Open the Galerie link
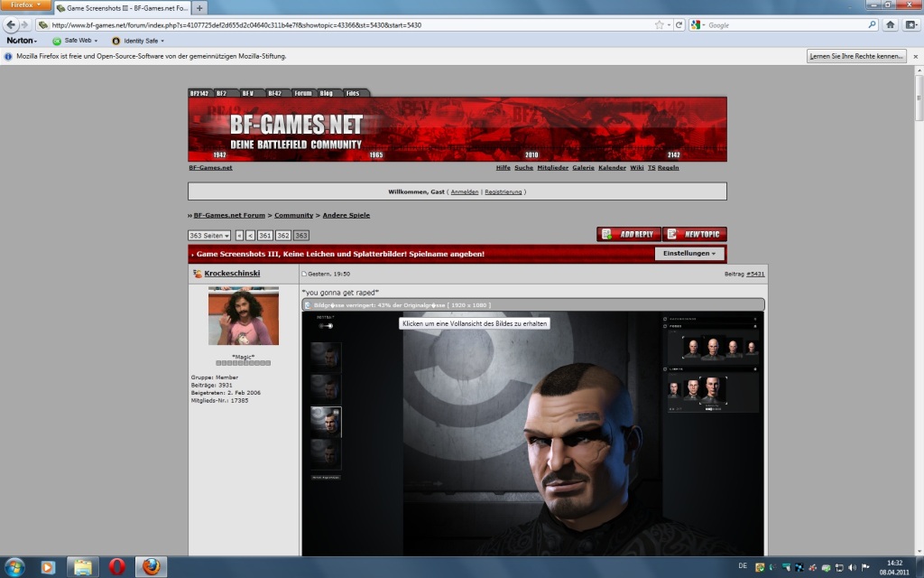The width and height of the screenshot is (924, 578). click(584, 167)
